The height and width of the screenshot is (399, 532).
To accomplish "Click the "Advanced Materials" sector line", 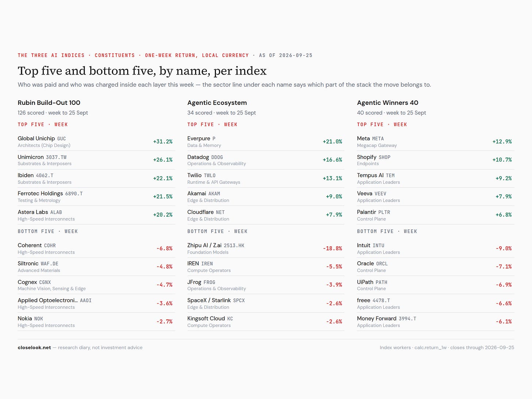I will point(39,270).
